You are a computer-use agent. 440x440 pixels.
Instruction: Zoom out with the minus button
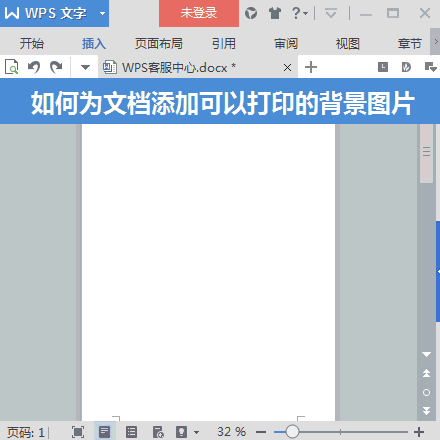click(261, 432)
